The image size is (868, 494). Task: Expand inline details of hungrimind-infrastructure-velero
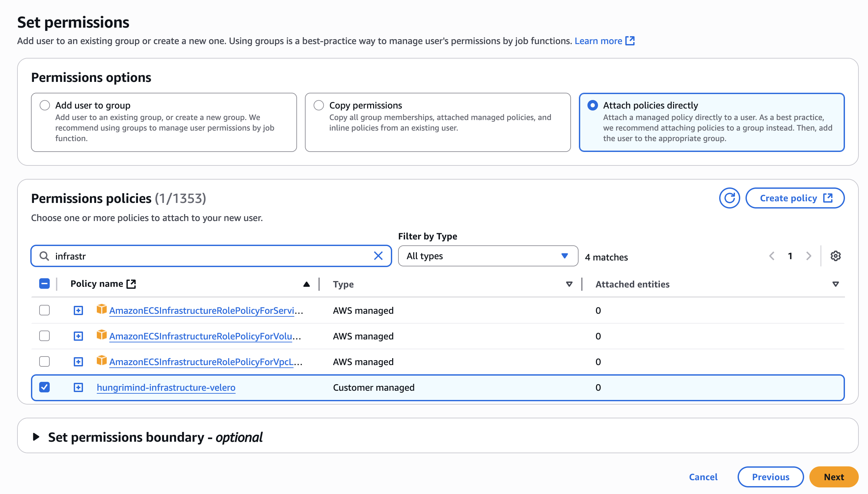tap(78, 387)
